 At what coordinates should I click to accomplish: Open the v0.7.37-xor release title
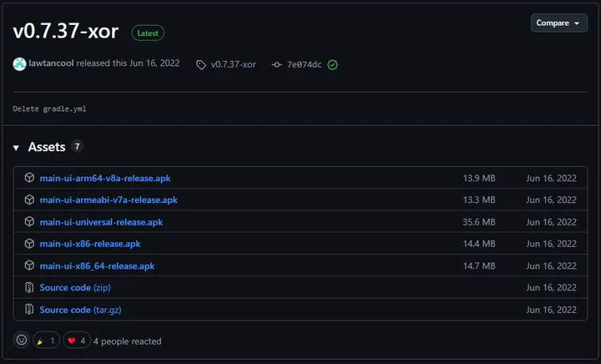click(x=66, y=31)
